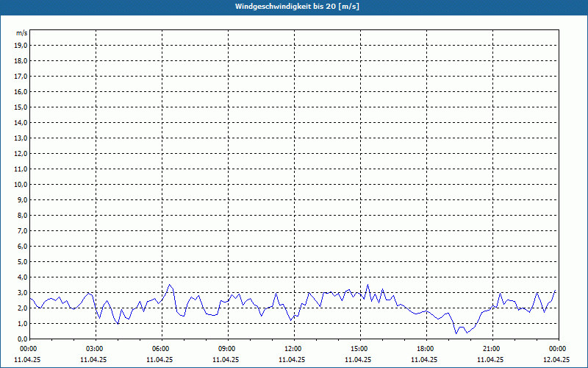Select the '16,0' y-axis label
Image resolution: width=588 pixels, height=368 pixels.
pyautogui.click(x=21, y=91)
